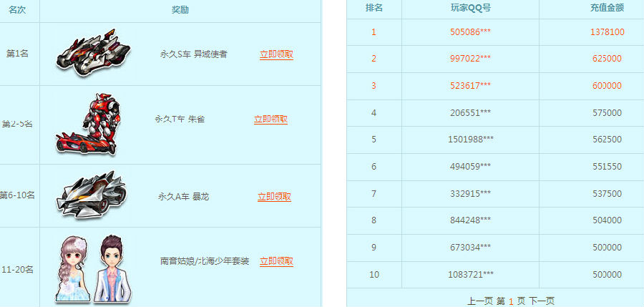Click QQ number 206551***
This screenshot has width=644, height=307.
click(471, 112)
